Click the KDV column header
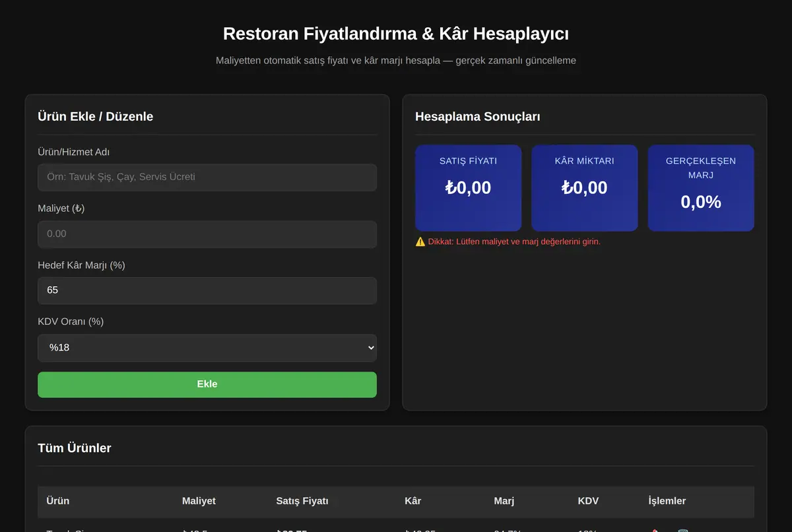This screenshot has width=792, height=532. tap(588, 501)
